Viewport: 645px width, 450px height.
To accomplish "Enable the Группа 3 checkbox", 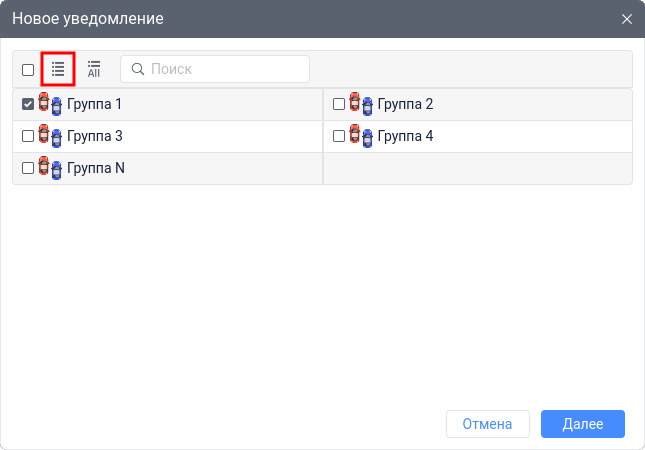I will click(28, 136).
